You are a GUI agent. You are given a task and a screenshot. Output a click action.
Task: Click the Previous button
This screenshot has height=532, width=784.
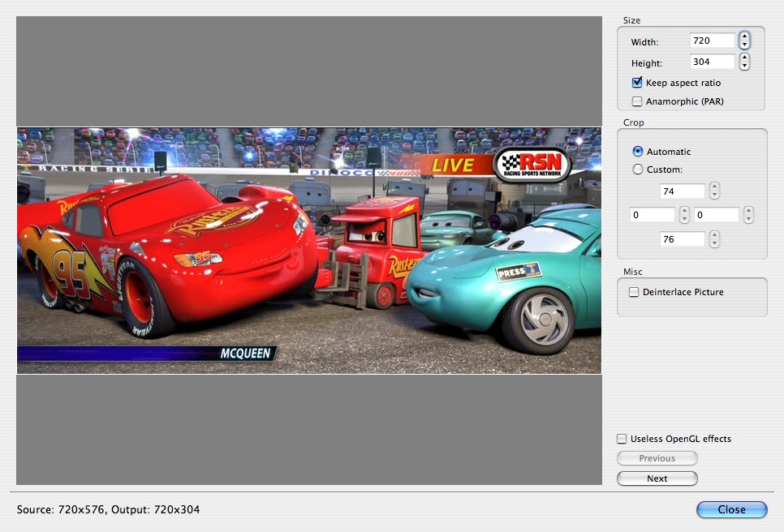click(x=657, y=458)
